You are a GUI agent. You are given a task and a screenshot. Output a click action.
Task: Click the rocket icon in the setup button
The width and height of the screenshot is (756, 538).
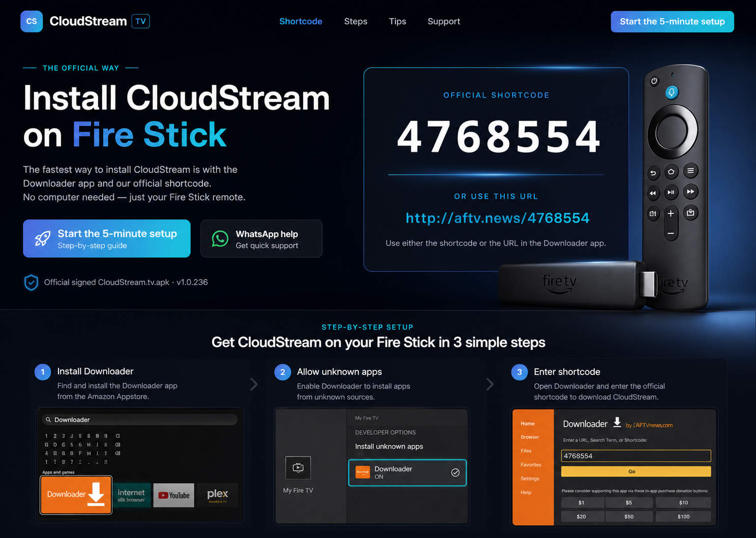(42, 238)
